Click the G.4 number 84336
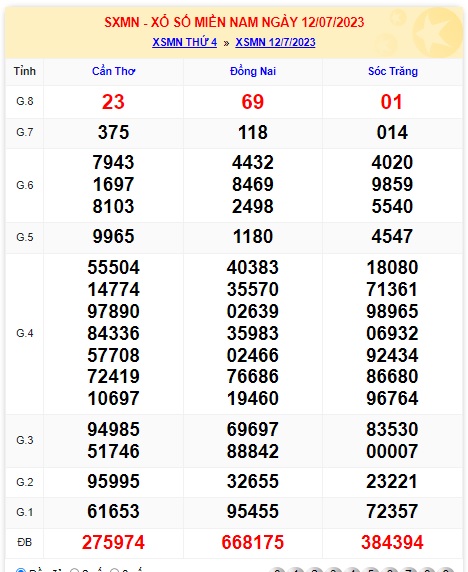This screenshot has height=572, width=468. click(113, 333)
